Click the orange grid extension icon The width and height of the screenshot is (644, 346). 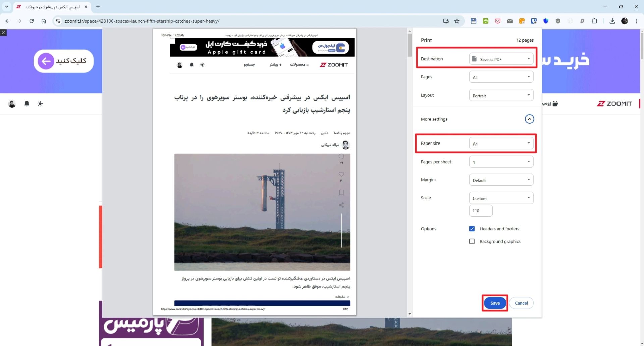pyautogui.click(x=522, y=21)
